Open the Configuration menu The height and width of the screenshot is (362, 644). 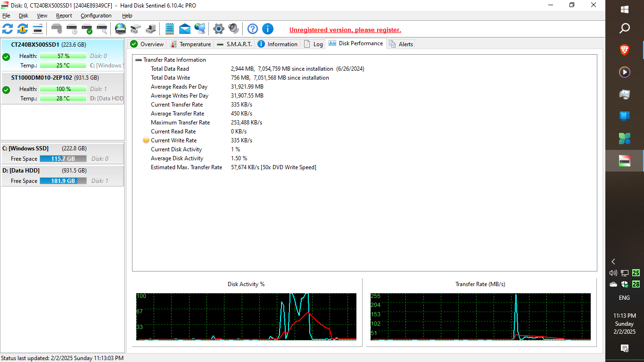coord(96,16)
